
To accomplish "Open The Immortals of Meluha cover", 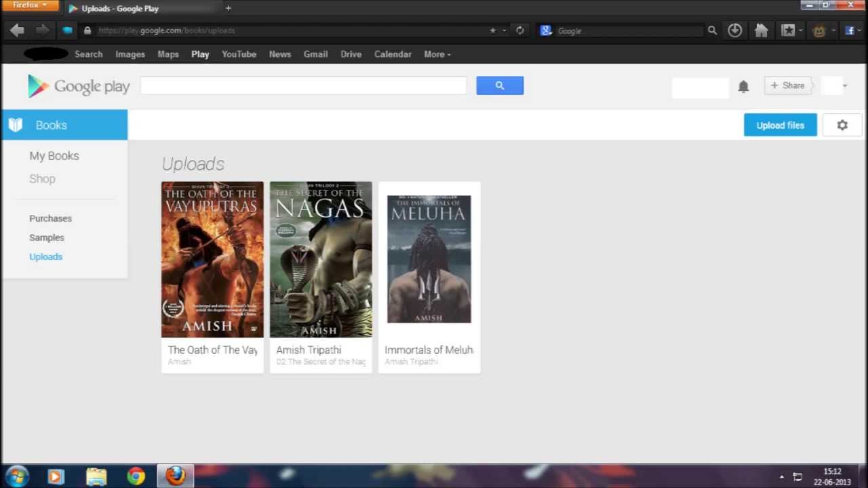I will tap(429, 259).
